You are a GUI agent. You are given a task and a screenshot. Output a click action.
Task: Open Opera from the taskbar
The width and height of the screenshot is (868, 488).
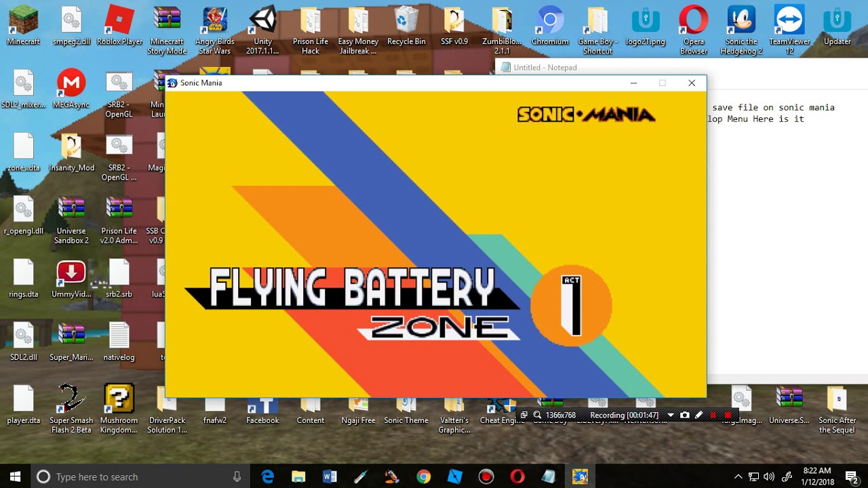517,476
